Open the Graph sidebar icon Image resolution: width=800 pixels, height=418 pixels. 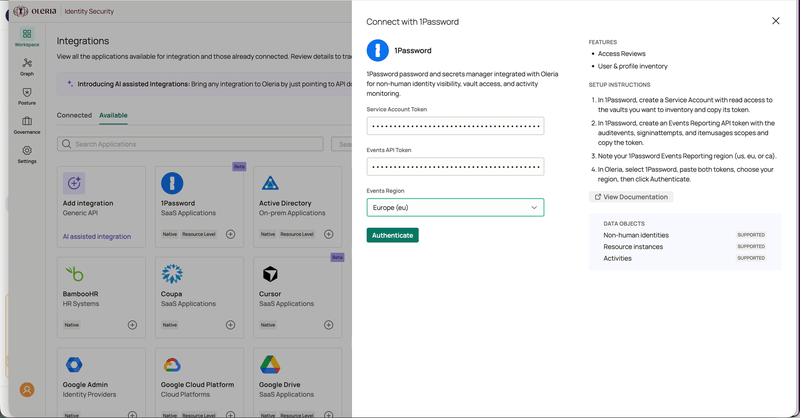[27, 63]
